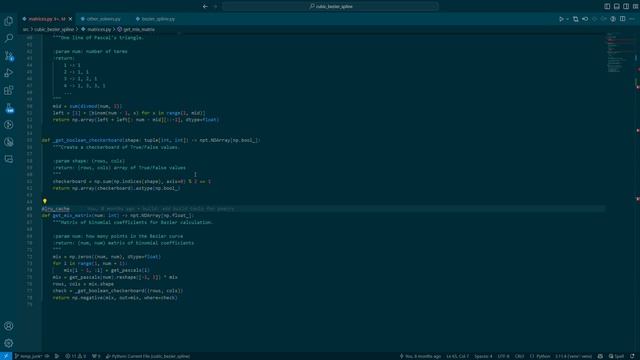Click the Spell checker status item
Image resolution: width=640 pixels, height=360 pixels.
coord(616,356)
